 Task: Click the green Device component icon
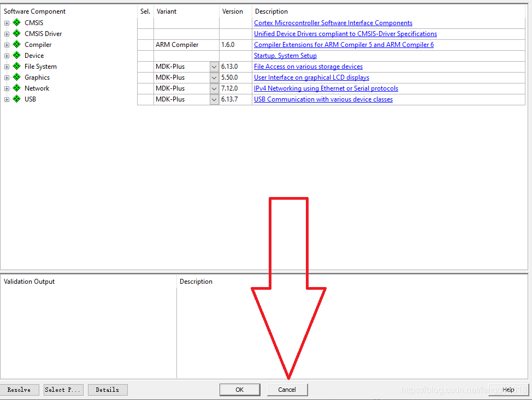16,55
